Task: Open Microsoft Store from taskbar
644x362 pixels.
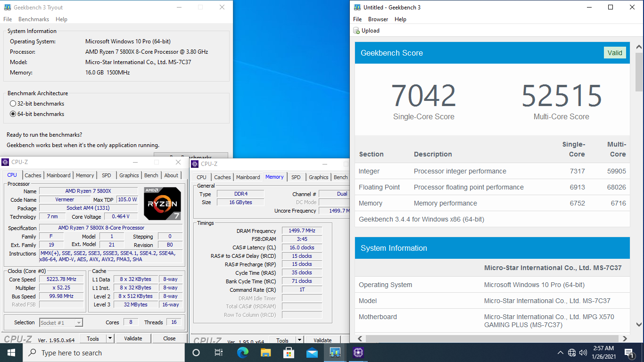Action: [x=289, y=353]
